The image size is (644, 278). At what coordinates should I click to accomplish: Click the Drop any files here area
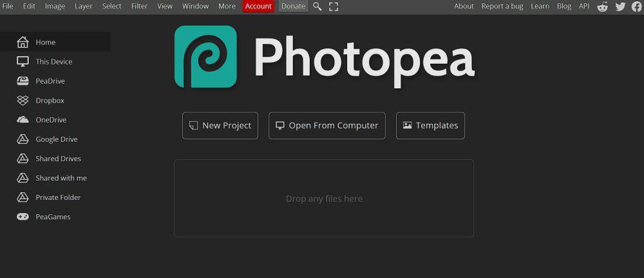click(324, 198)
